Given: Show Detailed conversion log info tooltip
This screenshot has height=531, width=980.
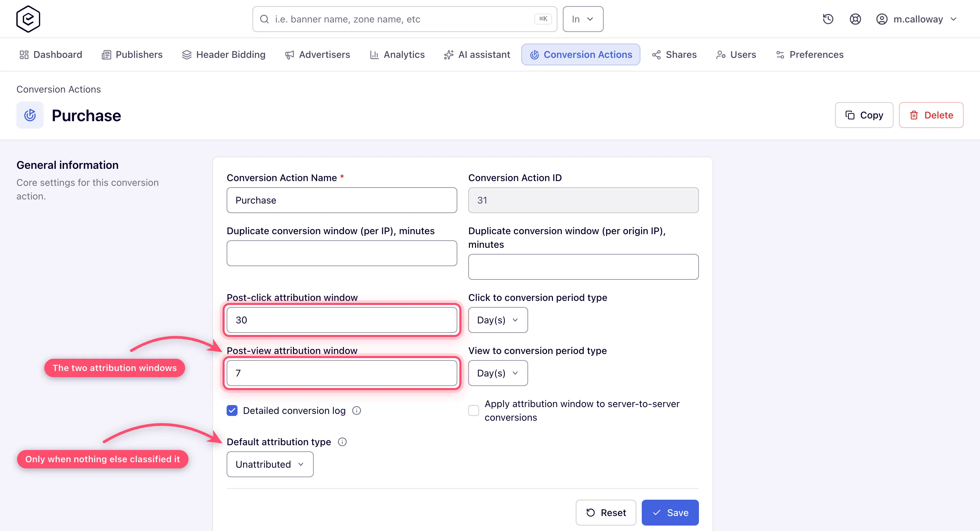Looking at the screenshot, I should [x=357, y=411].
